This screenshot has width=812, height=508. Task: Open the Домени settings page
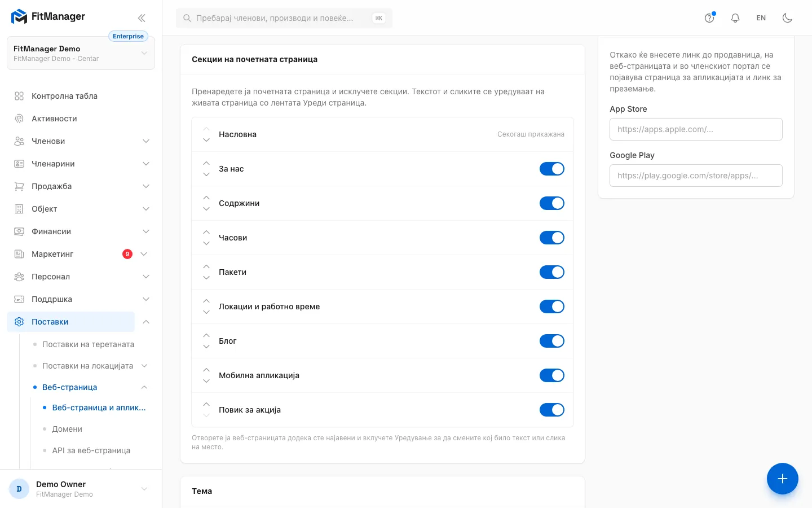click(67, 429)
